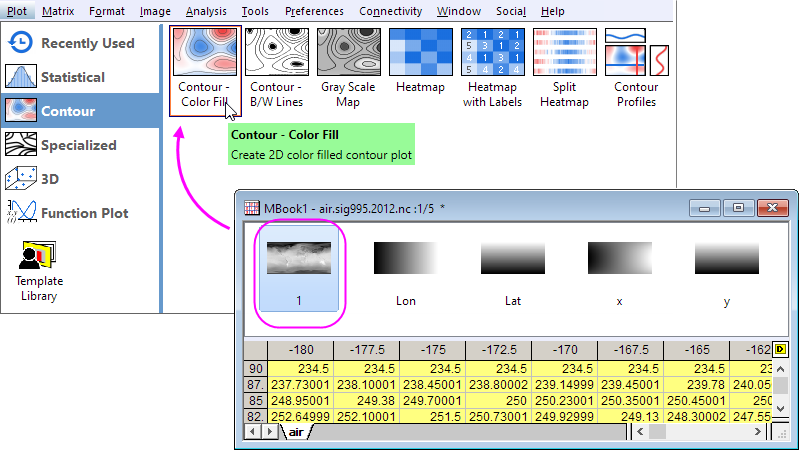
Task: Go to previous sheet tab arrow
Action: pos(252,432)
